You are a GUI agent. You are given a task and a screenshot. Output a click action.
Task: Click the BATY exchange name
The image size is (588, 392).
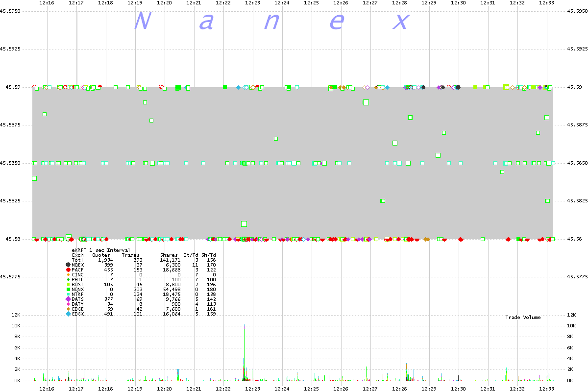point(77,304)
